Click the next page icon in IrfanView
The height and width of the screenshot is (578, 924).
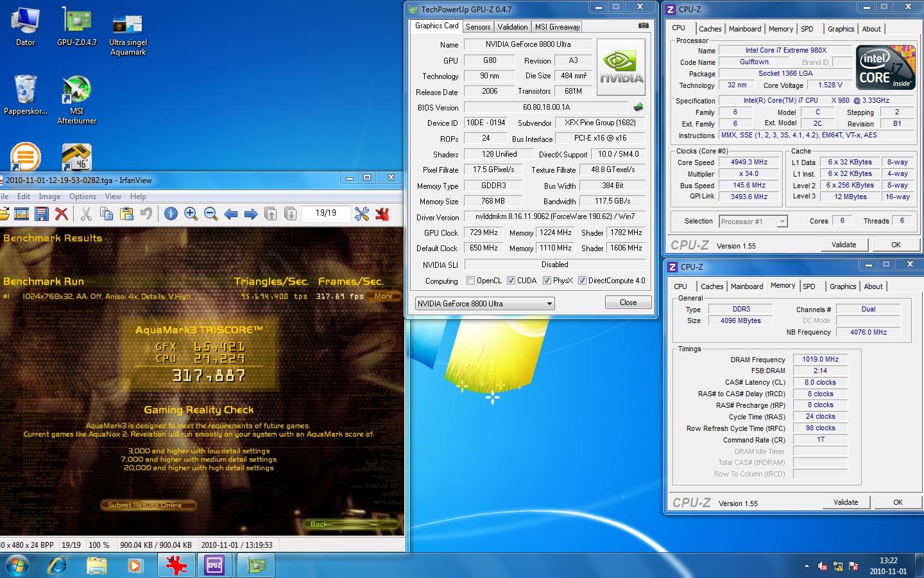tap(290, 214)
